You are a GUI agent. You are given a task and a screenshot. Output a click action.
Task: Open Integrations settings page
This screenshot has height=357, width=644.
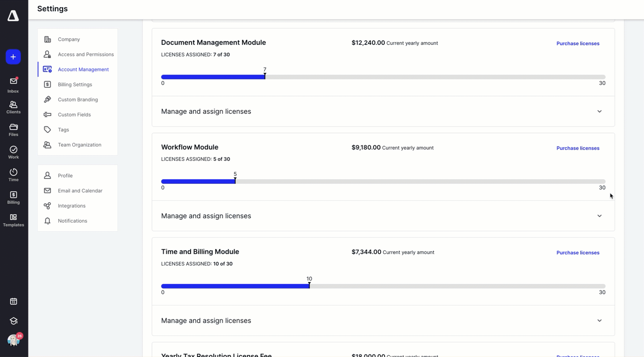point(72,206)
